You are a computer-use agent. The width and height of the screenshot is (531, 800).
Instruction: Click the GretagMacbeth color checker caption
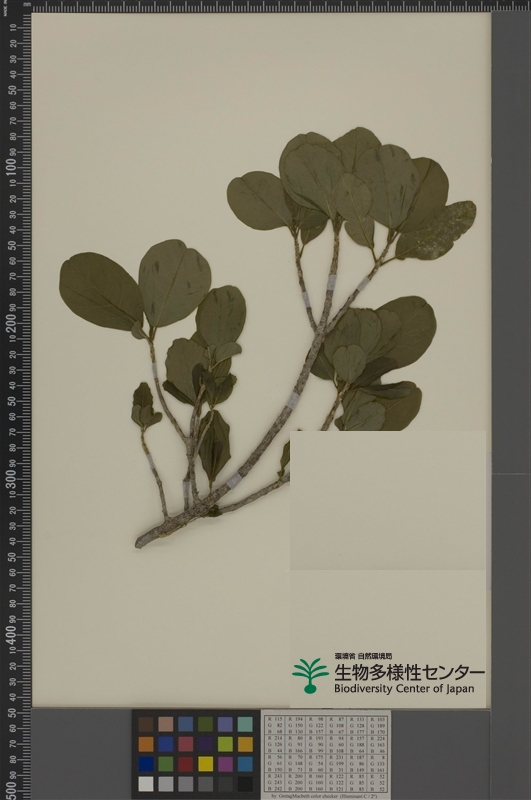click(326, 795)
